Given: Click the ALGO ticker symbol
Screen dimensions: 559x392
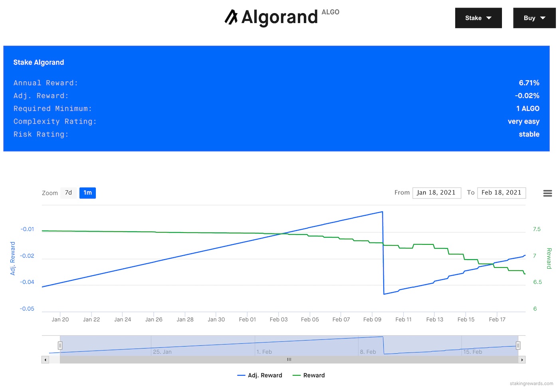Looking at the screenshot, I should point(330,12).
